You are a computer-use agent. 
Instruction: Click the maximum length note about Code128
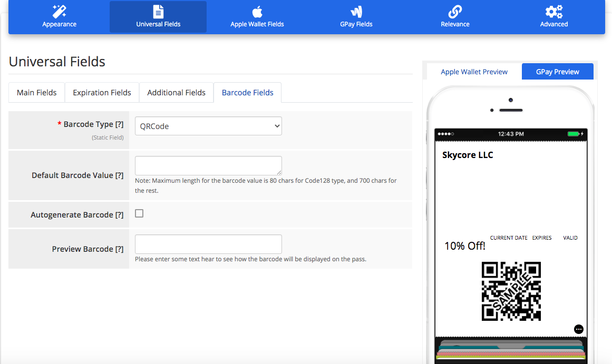click(266, 186)
